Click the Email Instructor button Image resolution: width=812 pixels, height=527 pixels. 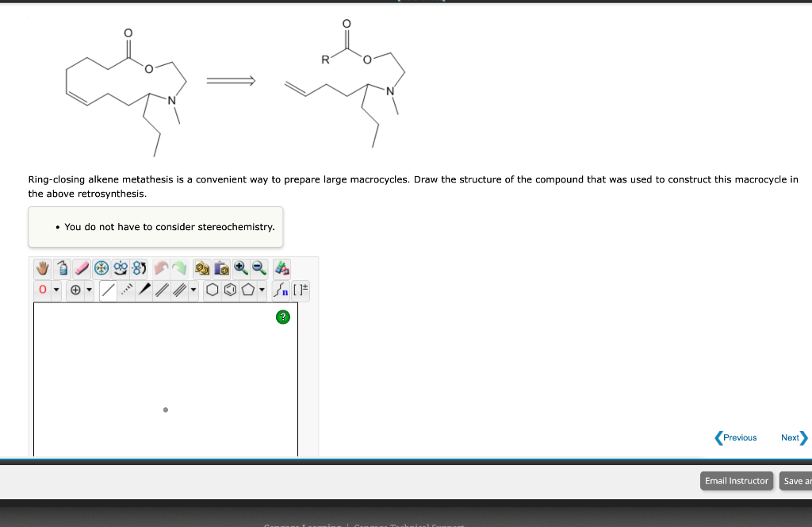coord(736,480)
